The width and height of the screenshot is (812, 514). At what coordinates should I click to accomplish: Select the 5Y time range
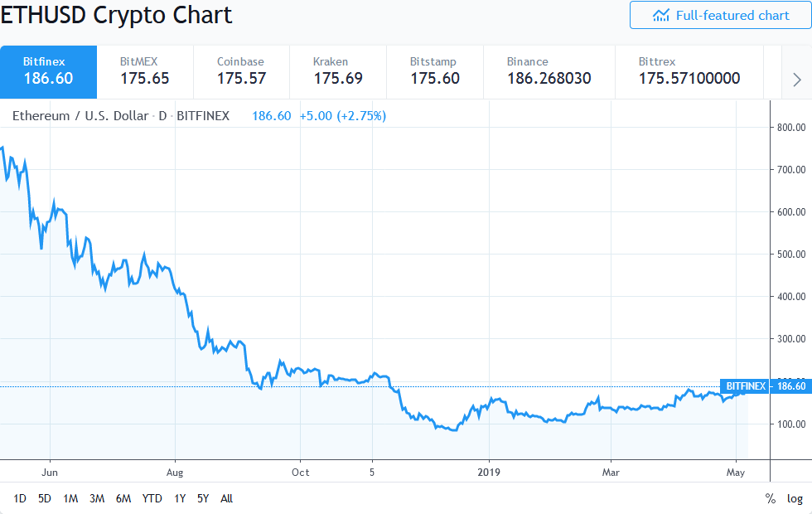(203, 499)
